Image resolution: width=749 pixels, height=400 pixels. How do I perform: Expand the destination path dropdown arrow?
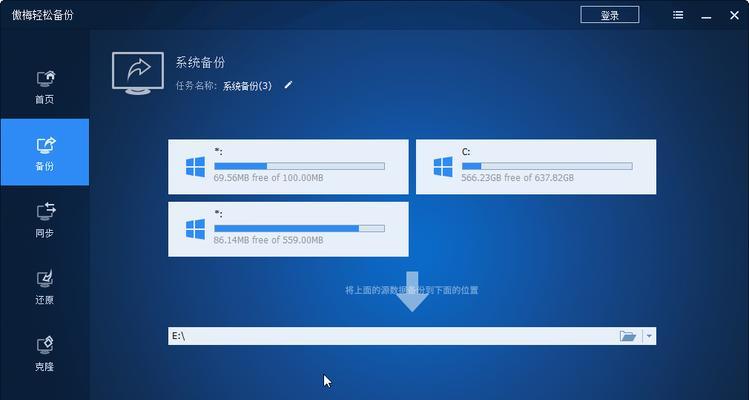coord(649,336)
